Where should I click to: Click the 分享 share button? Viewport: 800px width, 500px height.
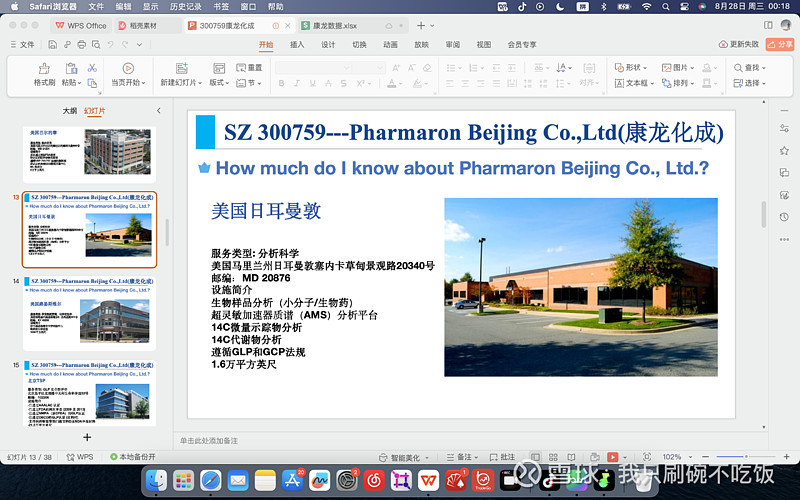point(780,44)
